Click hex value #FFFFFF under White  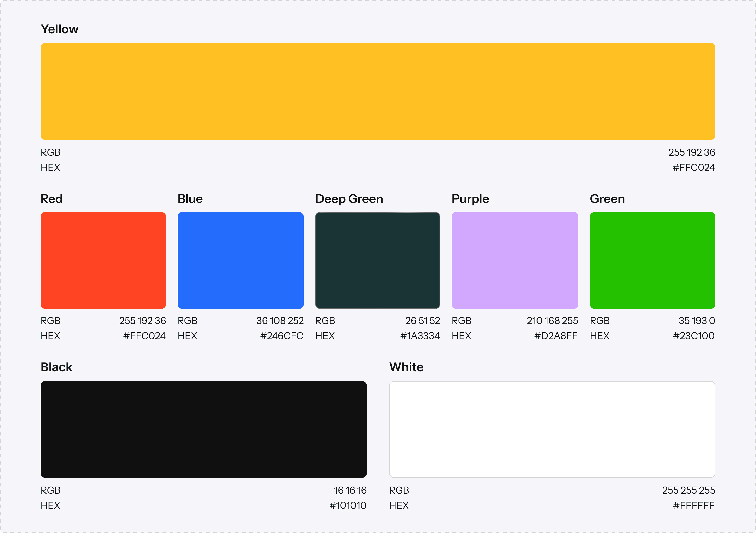pyautogui.click(x=693, y=505)
